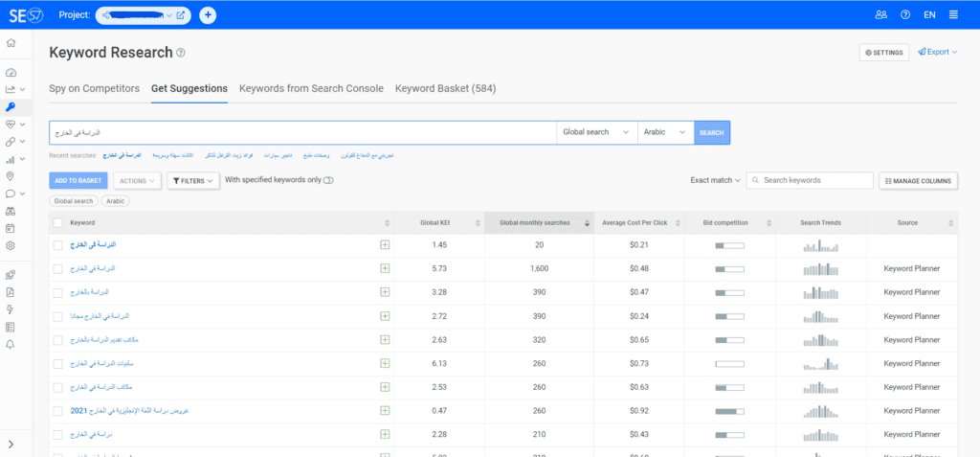Tick checkbox for row with KEI 1.45
Image resolution: width=980 pixels, height=457 pixels.
tap(58, 245)
